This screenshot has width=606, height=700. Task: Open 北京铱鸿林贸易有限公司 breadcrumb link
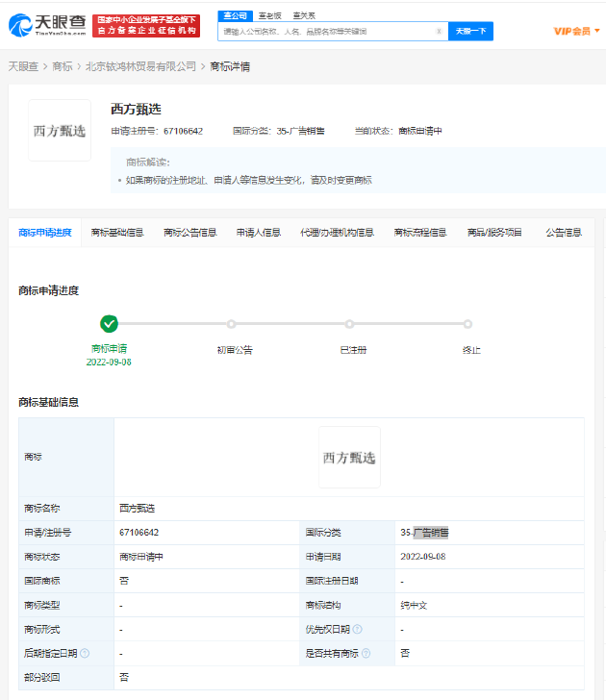(x=140, y=66)
